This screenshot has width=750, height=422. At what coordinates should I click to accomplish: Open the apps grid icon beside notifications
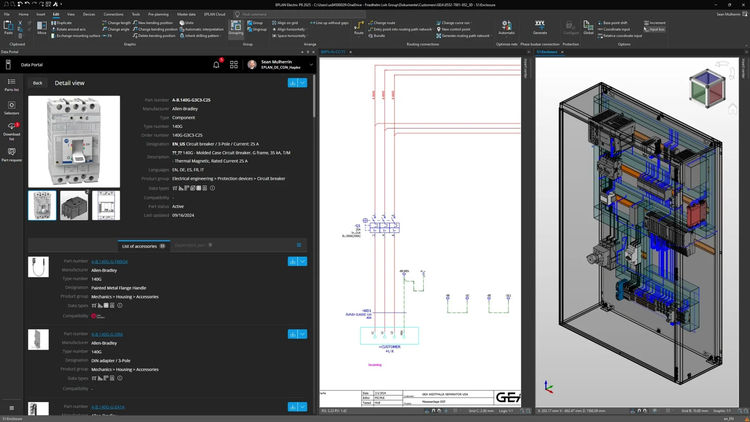click(x=234, y=64)
